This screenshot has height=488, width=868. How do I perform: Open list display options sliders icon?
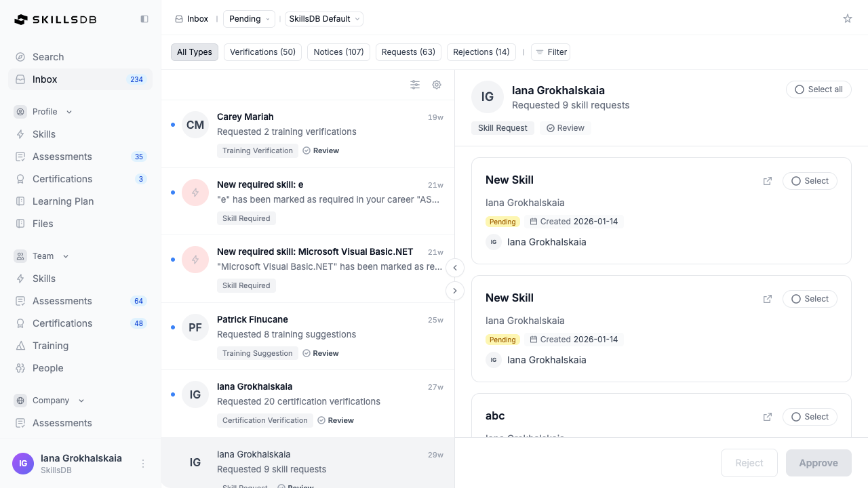click(x=415, y=85)
